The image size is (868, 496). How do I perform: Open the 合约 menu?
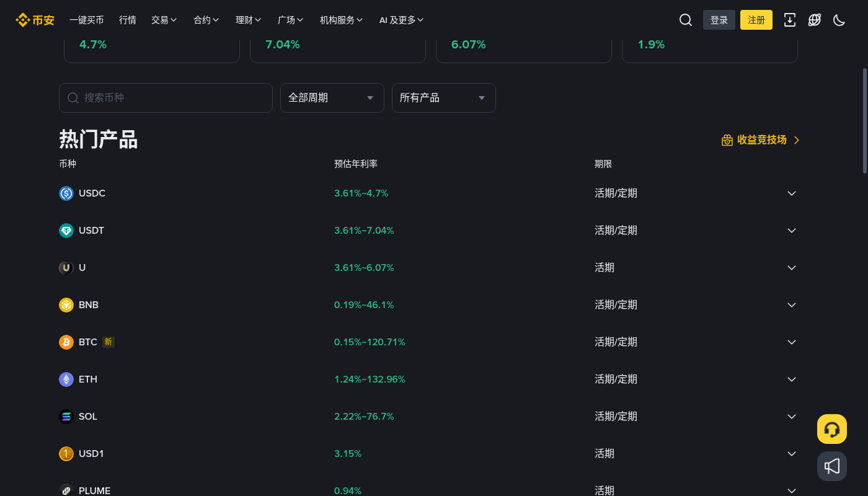[x=206, y=20]
